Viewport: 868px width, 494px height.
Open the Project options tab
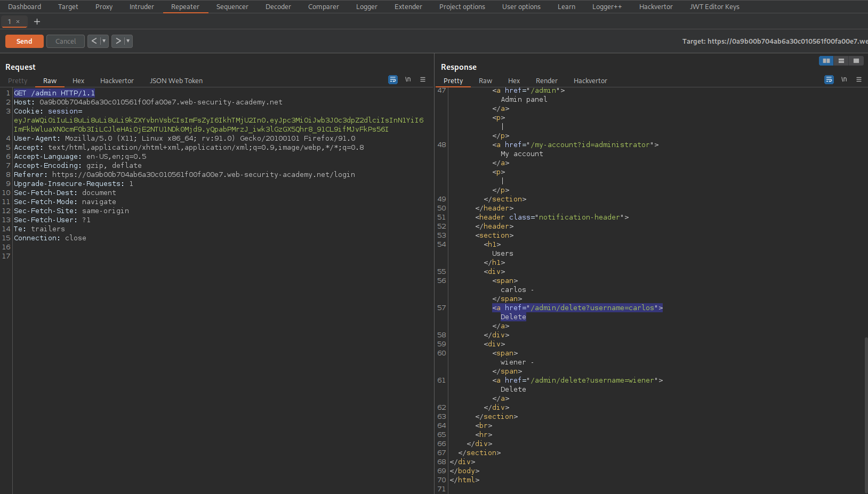tap(462, 7)
